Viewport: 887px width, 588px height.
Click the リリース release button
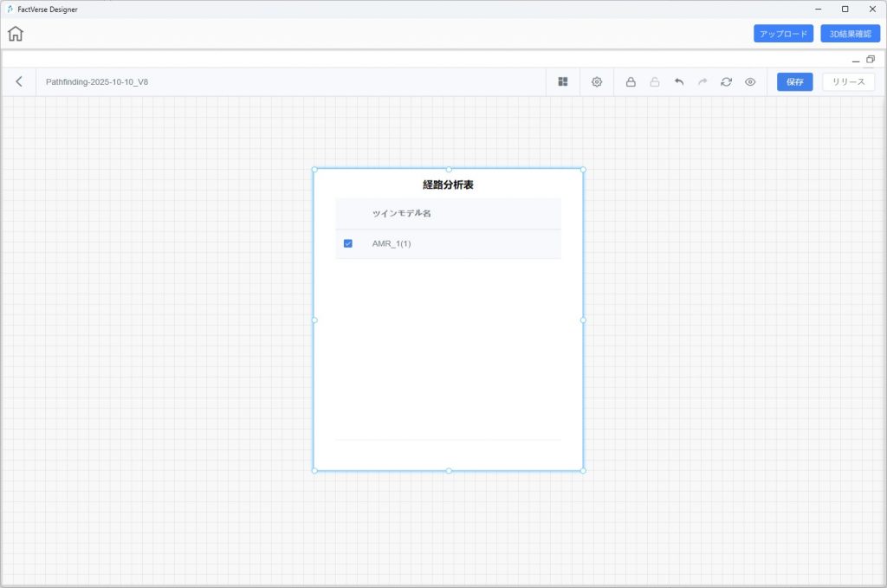click(x=848, y=81)
